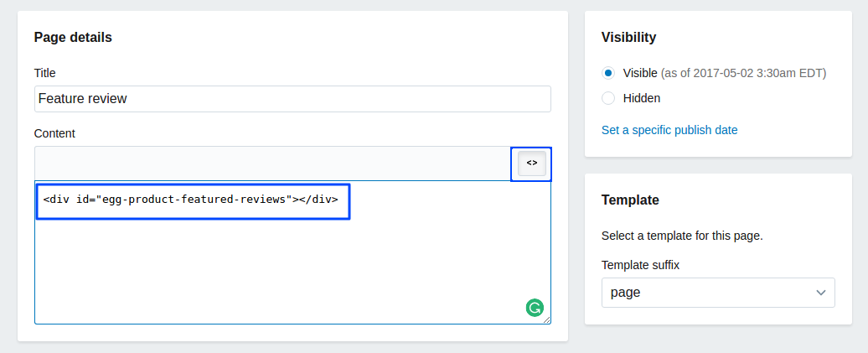Expand the page template chevron arrow

(x=820, y=293)
